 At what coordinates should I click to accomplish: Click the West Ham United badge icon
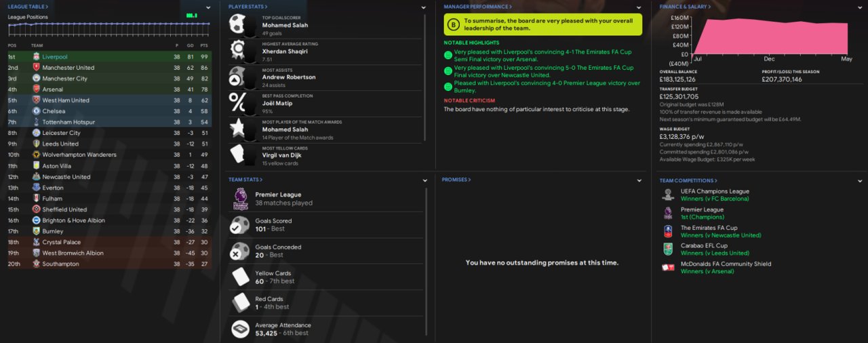pyautogui.click(x=35, y=100)
